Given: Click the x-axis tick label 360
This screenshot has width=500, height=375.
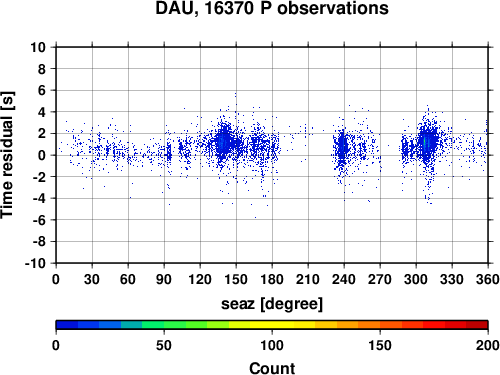Looking at the screenshot, I should click(488, 279).
